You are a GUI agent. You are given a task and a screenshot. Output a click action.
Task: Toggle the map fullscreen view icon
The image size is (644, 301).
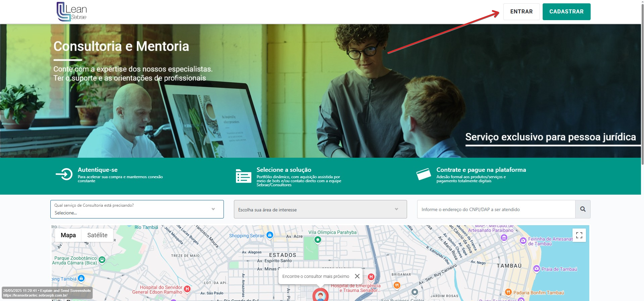[579, 235]
